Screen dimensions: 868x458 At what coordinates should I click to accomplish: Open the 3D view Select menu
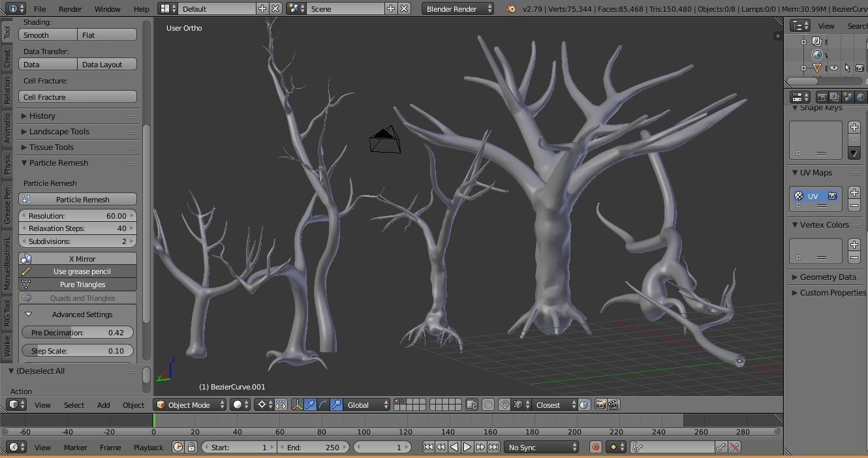pos(74,405)
